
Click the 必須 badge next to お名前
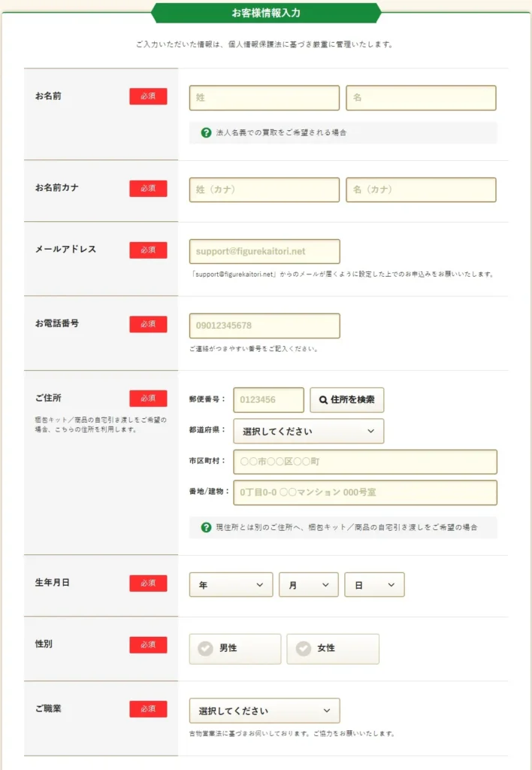(x=148, y=96)
